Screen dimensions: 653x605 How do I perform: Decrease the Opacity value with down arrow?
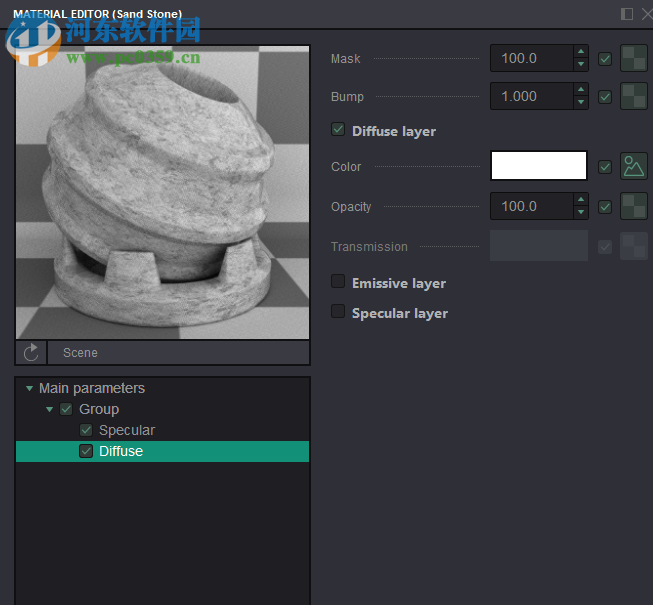pyautogui.click(x=581, y=212)
